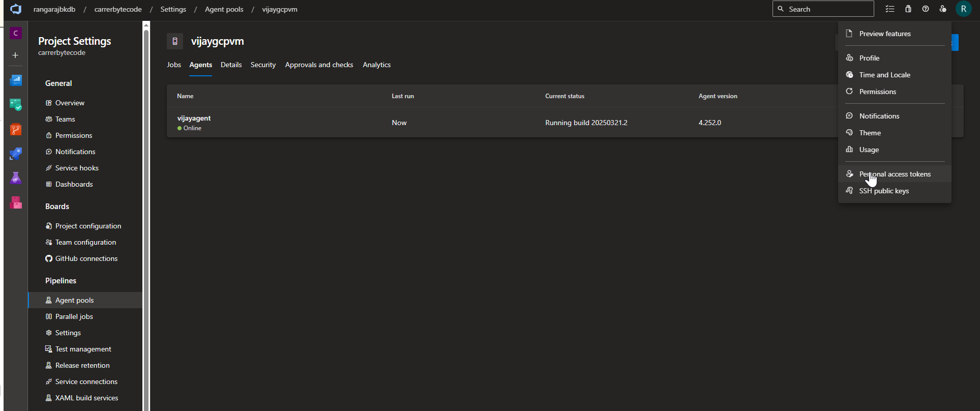980x411 pixels.
Task: Switch to the Jobs tab
Action: [x=174, y=65]
